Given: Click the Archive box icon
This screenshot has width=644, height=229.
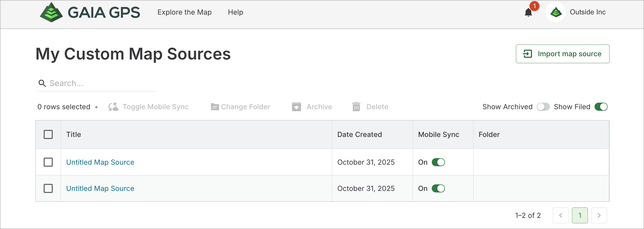Looking at the screenshot, I should point(297,107).
